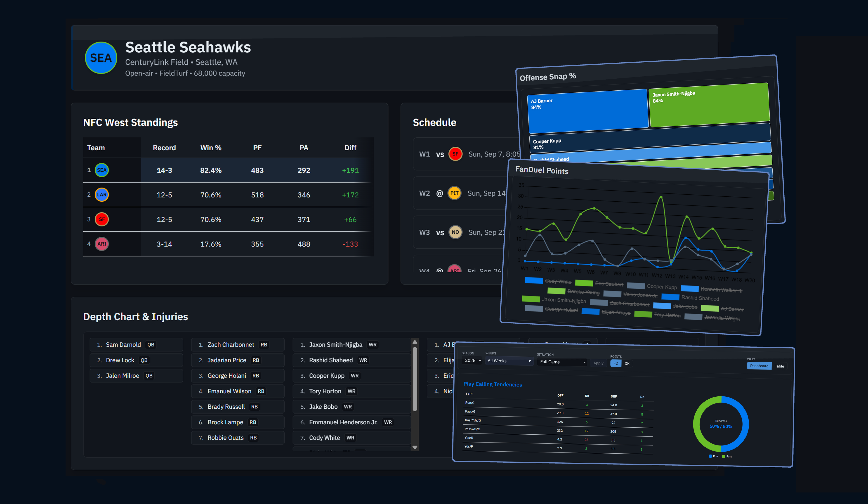Click the SEA badge in standings table
This screenshot has height=504, width=868.
pyautogui.click(x=102, y=170)
